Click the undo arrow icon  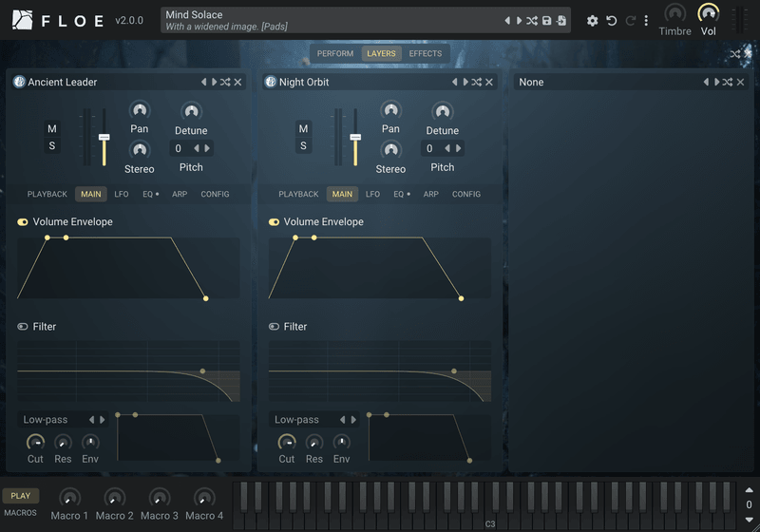click(x=611, y=21)
